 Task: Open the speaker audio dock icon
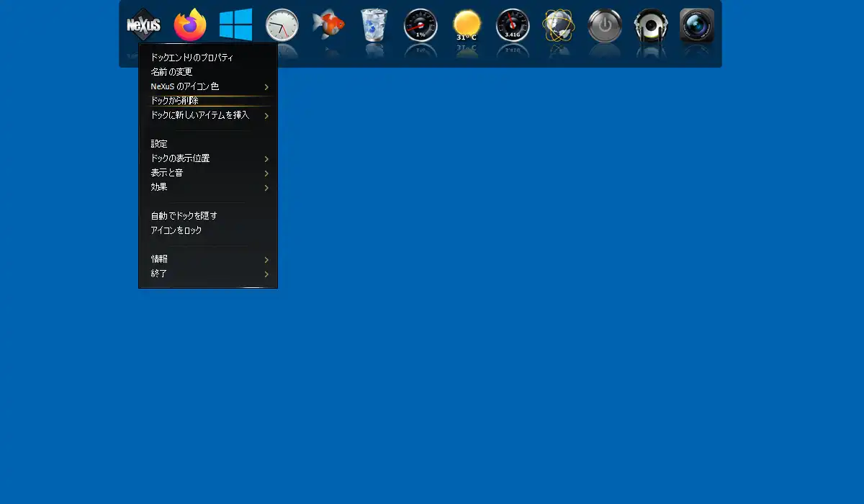651,26
